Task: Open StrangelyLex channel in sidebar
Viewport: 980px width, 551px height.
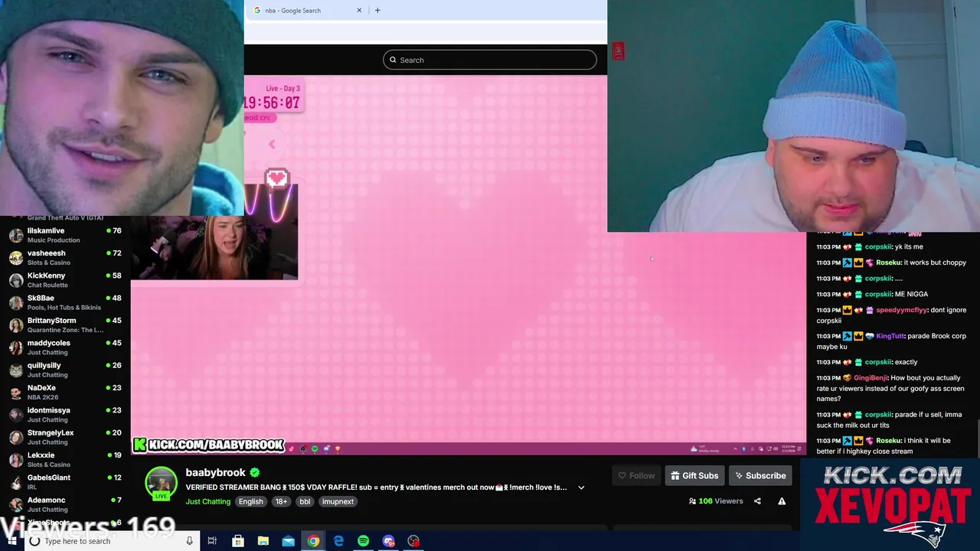Action: [65, 437]
